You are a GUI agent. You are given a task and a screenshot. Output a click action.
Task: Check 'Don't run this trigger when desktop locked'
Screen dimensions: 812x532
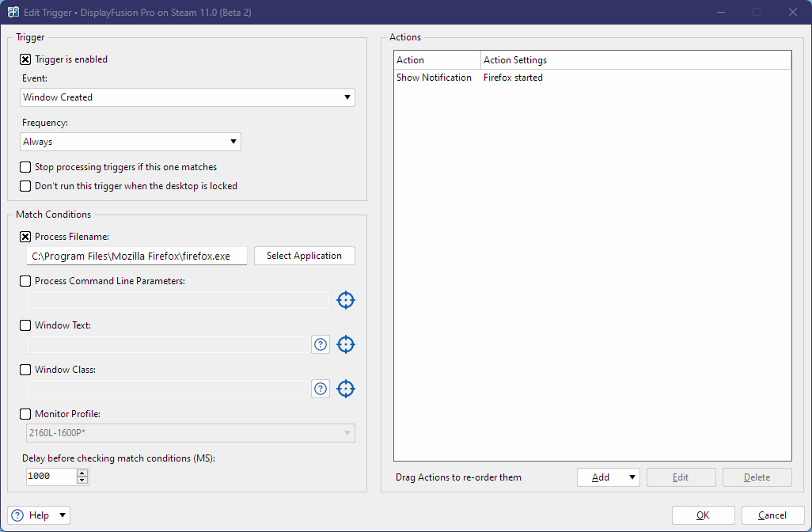[x=25, y=186]
